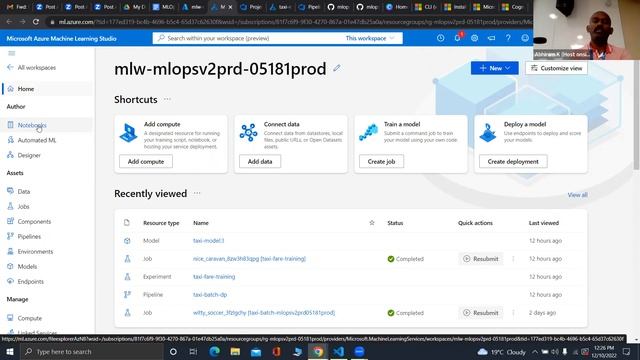
Task: Open the taxi-batch-dp pipeline link
Action: click(x=210, y=295)
